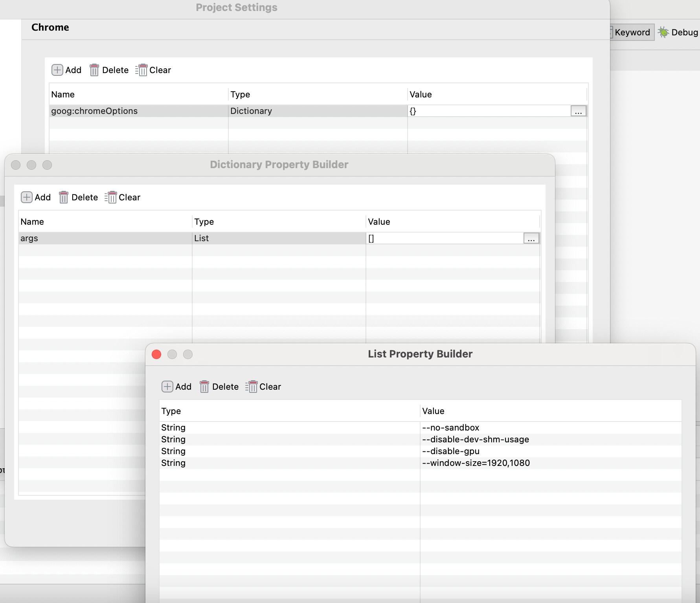
Task: Select the --disable-gpu list entry
Action: point(450,451)
